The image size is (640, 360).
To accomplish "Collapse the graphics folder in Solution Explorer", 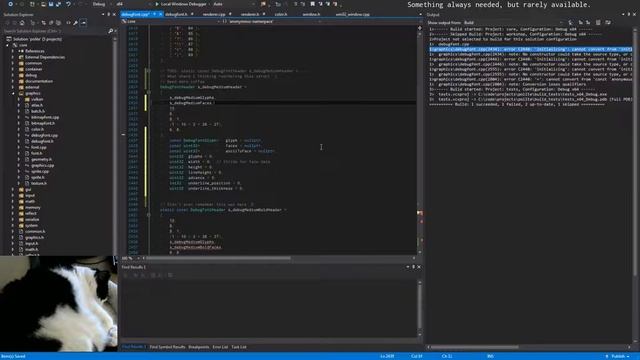I will coord(13,93).
